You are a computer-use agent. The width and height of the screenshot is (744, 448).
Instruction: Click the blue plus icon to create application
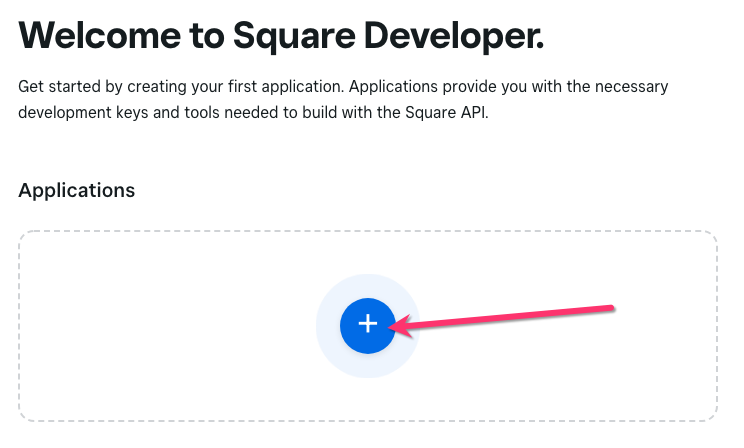[x=368, y=326]
